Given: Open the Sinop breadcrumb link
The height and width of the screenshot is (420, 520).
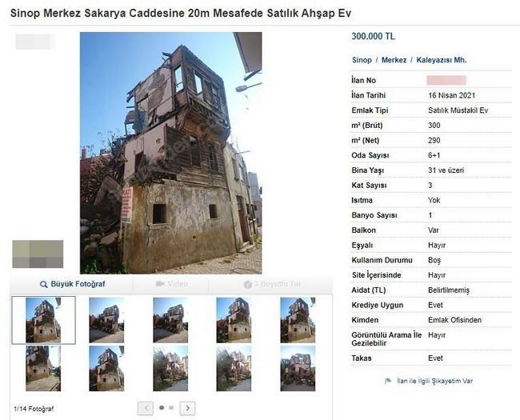Looking at the screenshot, I should coord(362,60).
